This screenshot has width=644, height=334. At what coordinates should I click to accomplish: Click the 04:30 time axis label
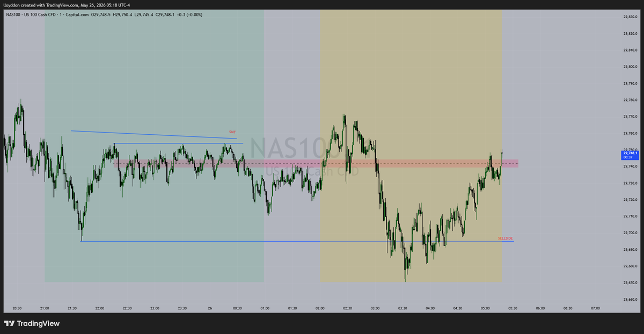458,308
